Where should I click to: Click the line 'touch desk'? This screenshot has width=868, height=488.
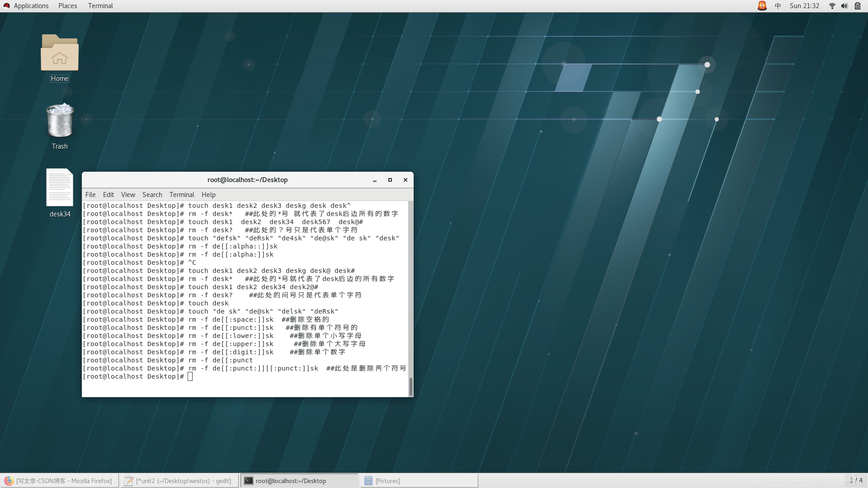156,303
